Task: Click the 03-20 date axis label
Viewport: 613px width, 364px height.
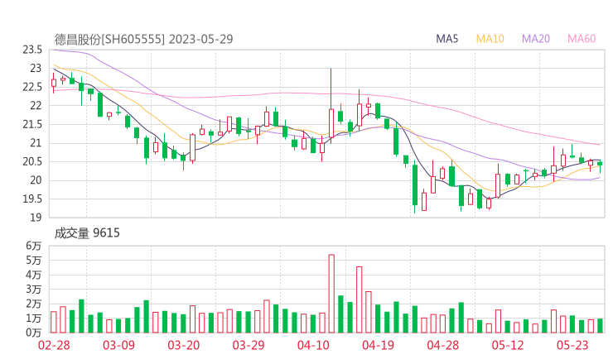Action: click(183, 345)
